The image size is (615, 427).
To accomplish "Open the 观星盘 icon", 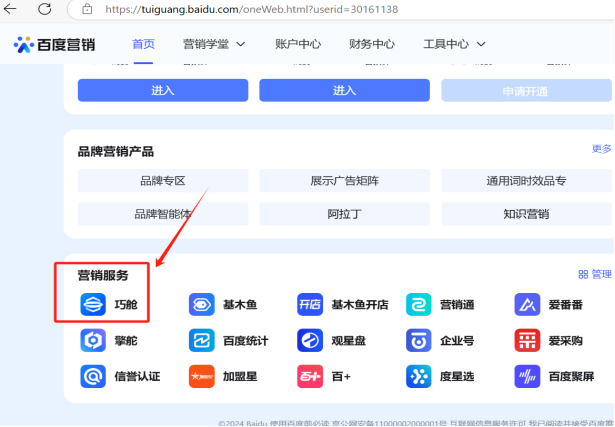I will [310, 340].
